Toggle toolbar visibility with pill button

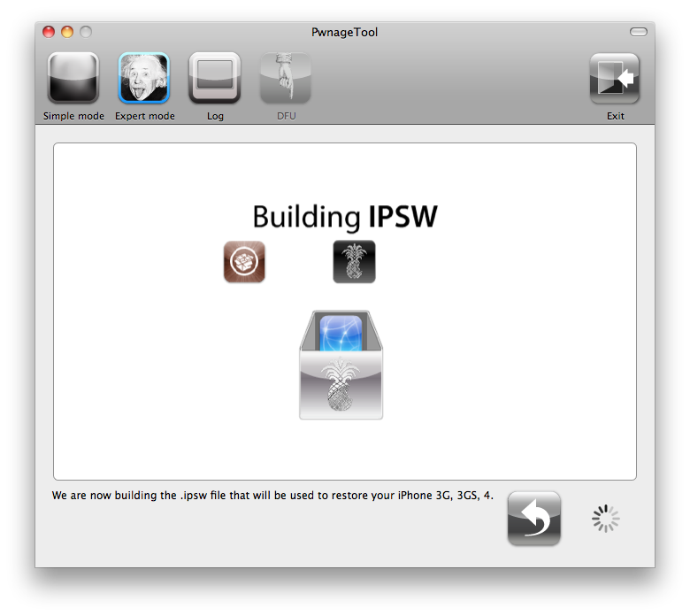coord(638,32)
